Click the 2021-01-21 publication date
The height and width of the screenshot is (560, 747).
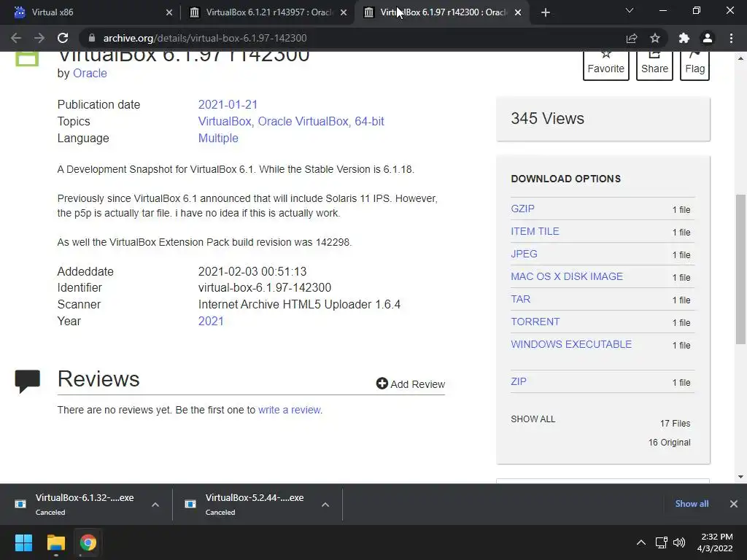228,105
